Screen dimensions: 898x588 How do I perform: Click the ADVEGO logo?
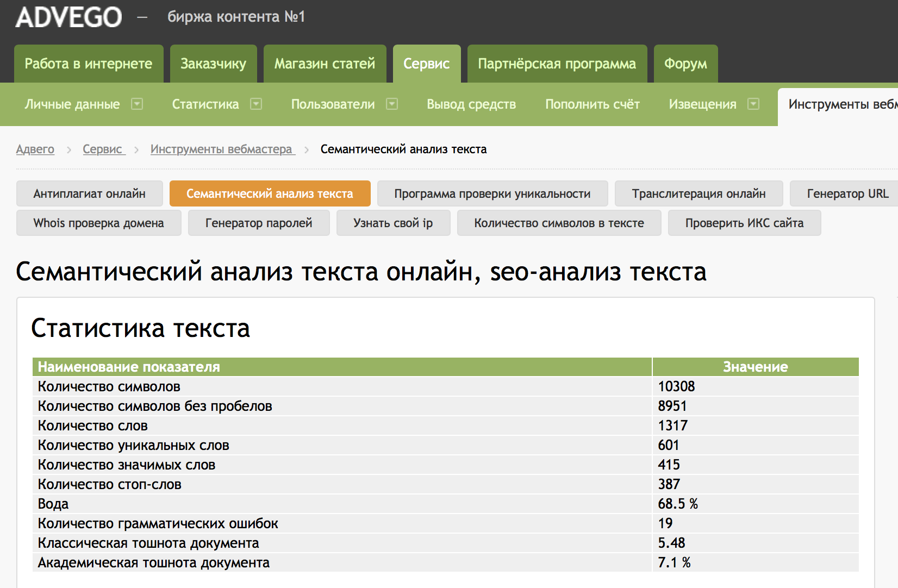[x=68, y=17]
